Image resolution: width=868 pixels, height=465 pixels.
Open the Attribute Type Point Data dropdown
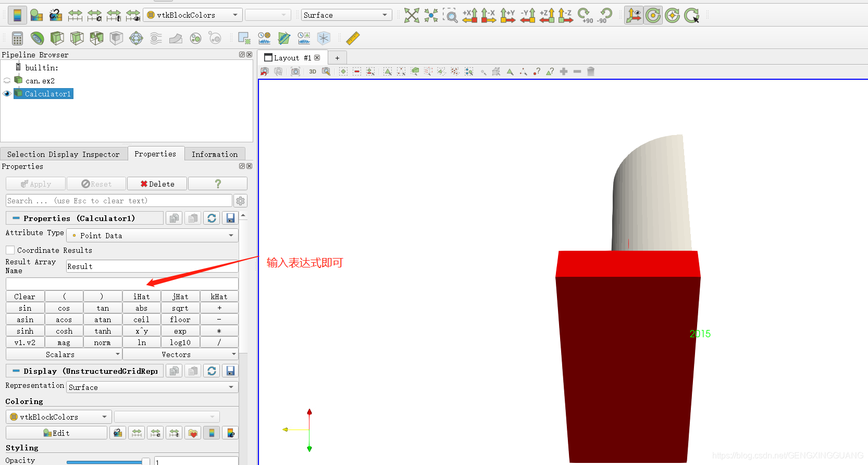pyautogui.click(x=153, y=236)
